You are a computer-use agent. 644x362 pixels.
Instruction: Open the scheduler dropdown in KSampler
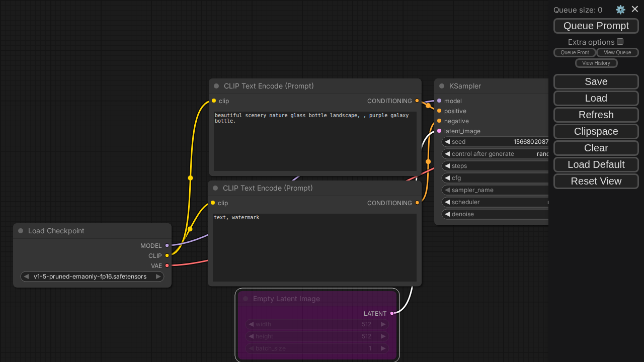click(x=496, y=202)
